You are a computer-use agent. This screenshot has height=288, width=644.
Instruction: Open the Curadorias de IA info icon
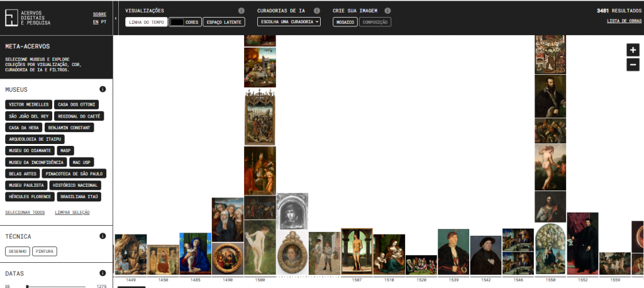317,11
